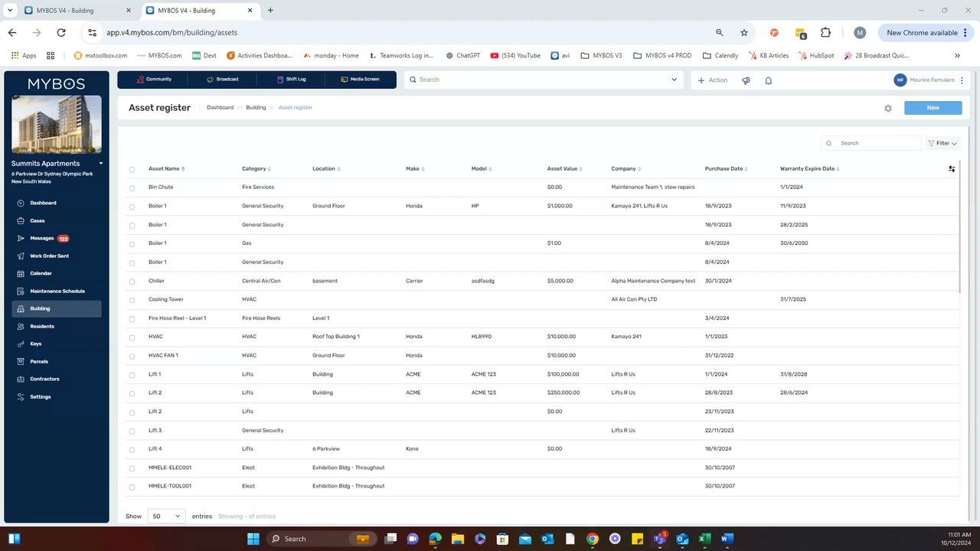The image size is (980, 551).
Task: Select the HVAC FAN 1 row checkbox
Action: pyautogui.click(x=132, y=356)
